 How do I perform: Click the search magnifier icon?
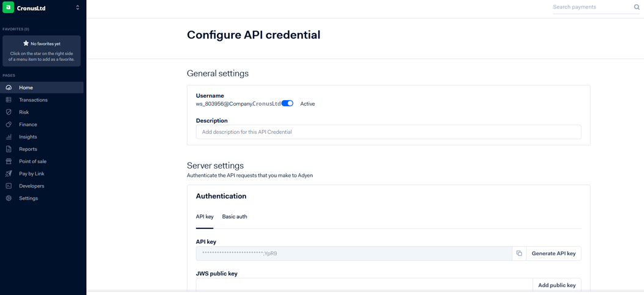tap(637, 7)
